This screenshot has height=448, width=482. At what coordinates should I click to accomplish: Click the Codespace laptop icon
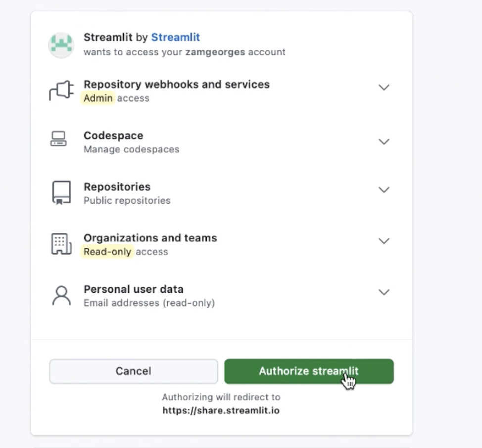tap(59, 139)
